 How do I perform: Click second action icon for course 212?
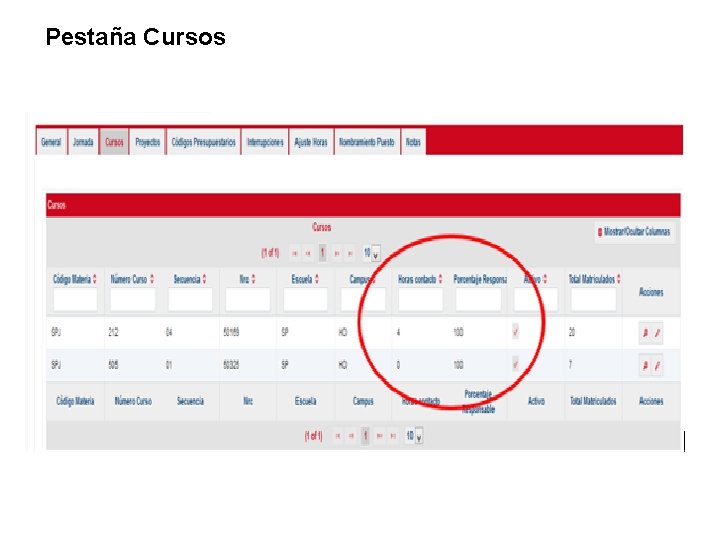(657, 333)
